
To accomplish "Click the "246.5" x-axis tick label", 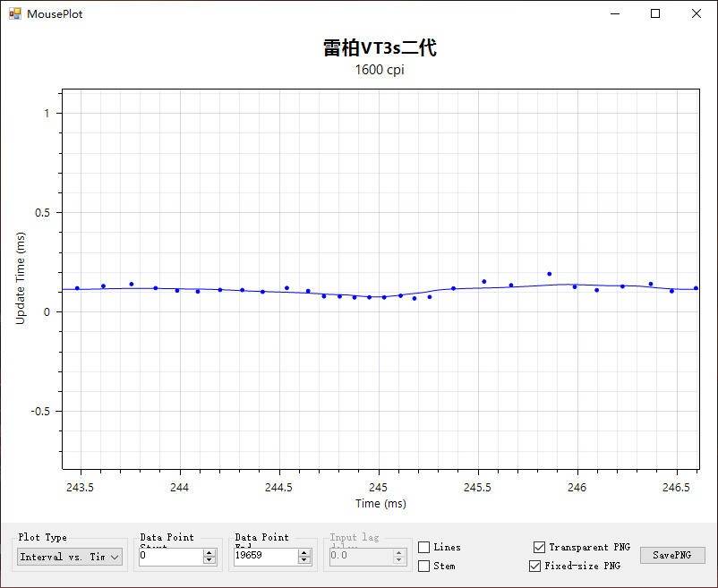I will pyautogui.click(x=676, y=488).
